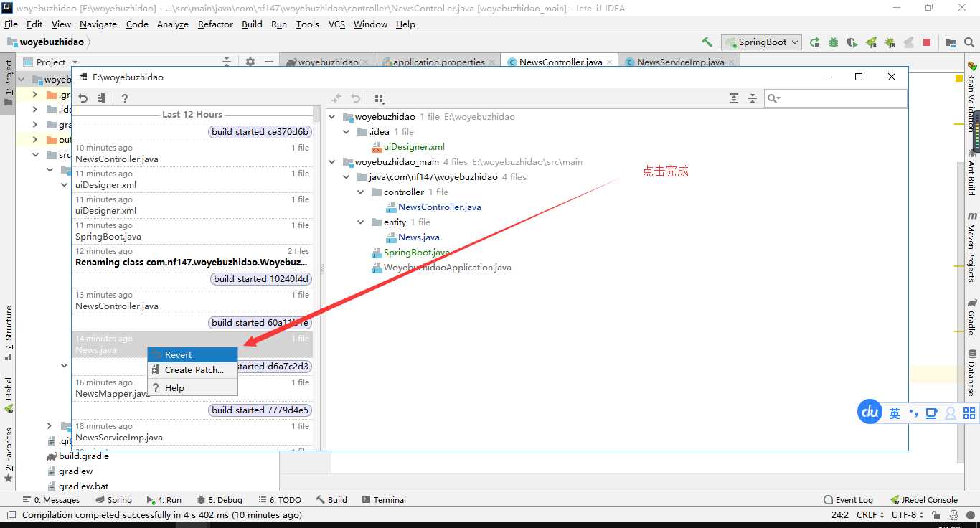Image resolution: width=980 pixels, height=528 pixels.
Task: Click the Group by dropdown icon in history diff toolbar
Action: (380, 98)
